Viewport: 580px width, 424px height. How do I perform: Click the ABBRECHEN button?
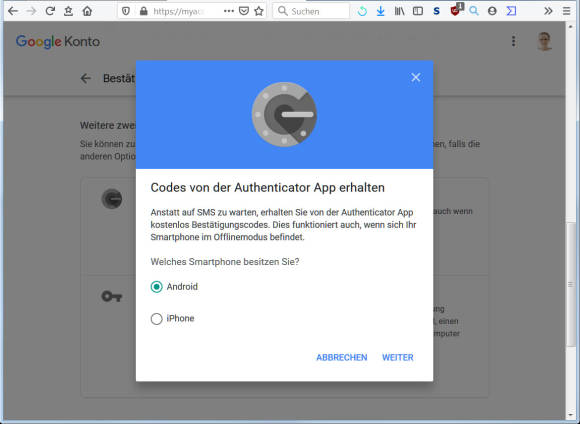coord(342,357)
